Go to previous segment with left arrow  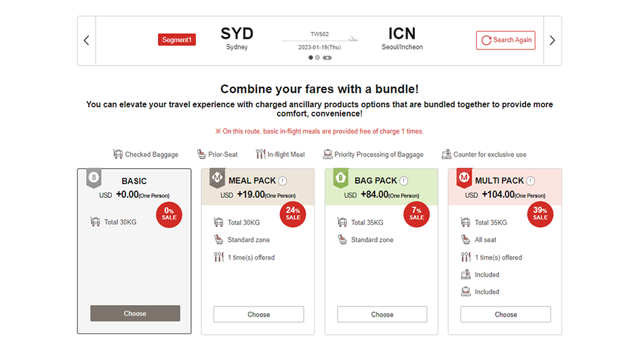[86, 41]
